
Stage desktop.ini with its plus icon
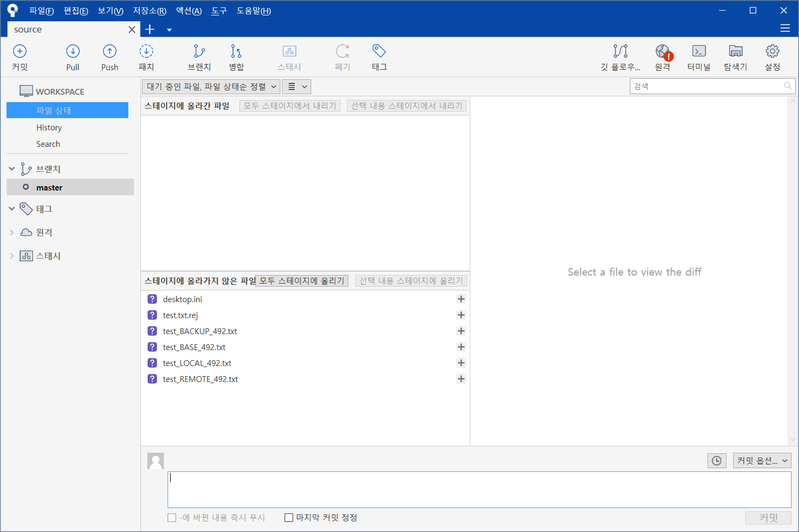(461, 299)
